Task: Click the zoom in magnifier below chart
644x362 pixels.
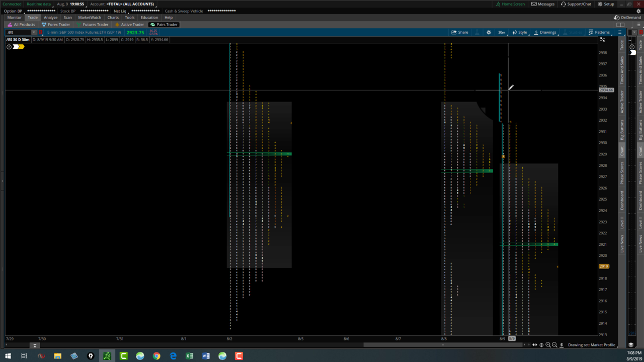Action: pyautogui.click(x=548, y=345)
